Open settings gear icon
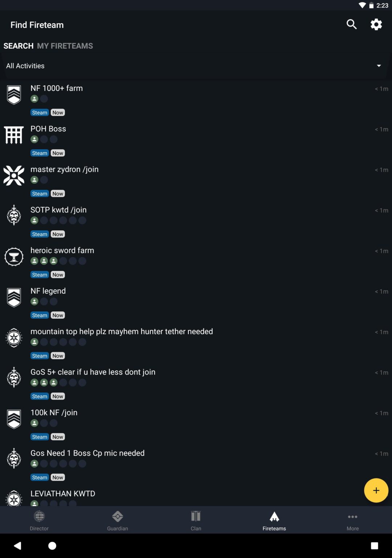 point(376,24)
